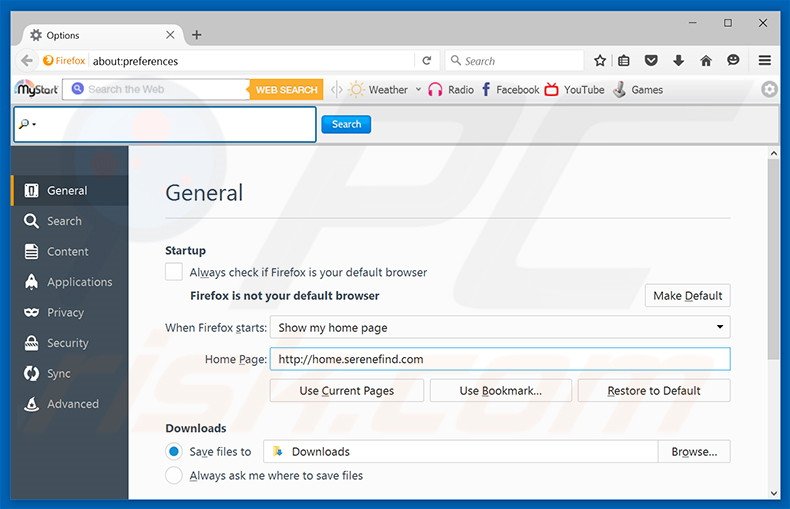Click the Downloads folder path field
Viewport: 790px width, 509px height.
tap(460, 452)
